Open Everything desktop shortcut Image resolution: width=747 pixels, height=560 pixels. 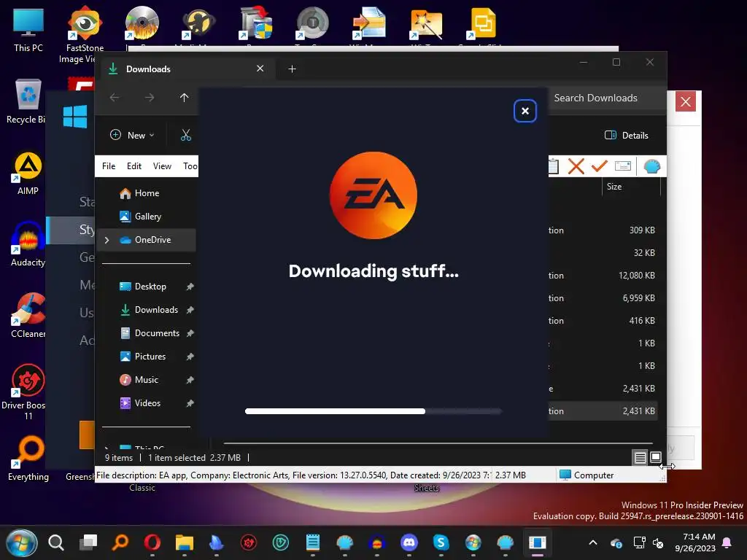coord(28,459)
